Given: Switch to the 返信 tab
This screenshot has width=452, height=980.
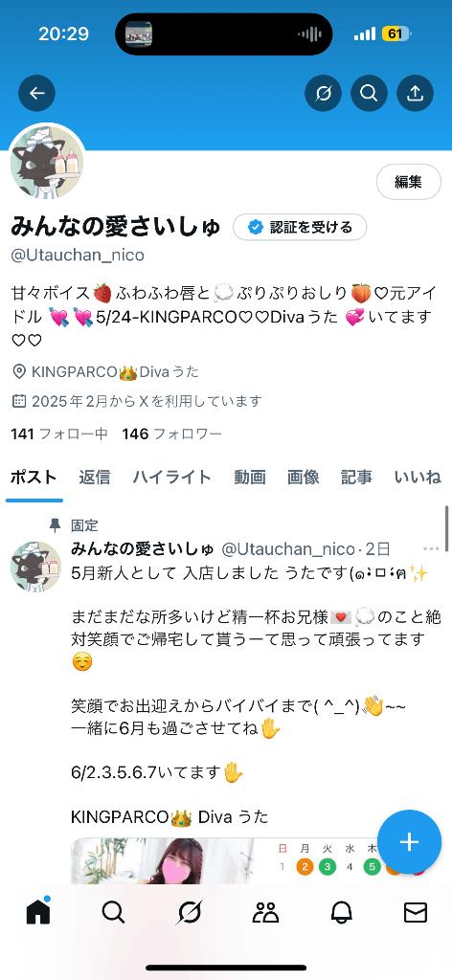Looking at the screenshot, I should tap(95, 478).
